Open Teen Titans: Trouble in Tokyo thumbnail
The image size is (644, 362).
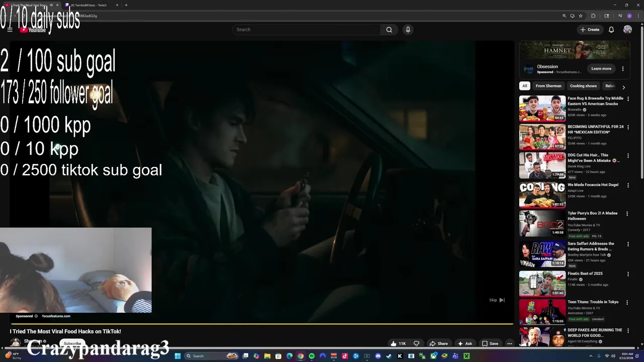point(542,312)
